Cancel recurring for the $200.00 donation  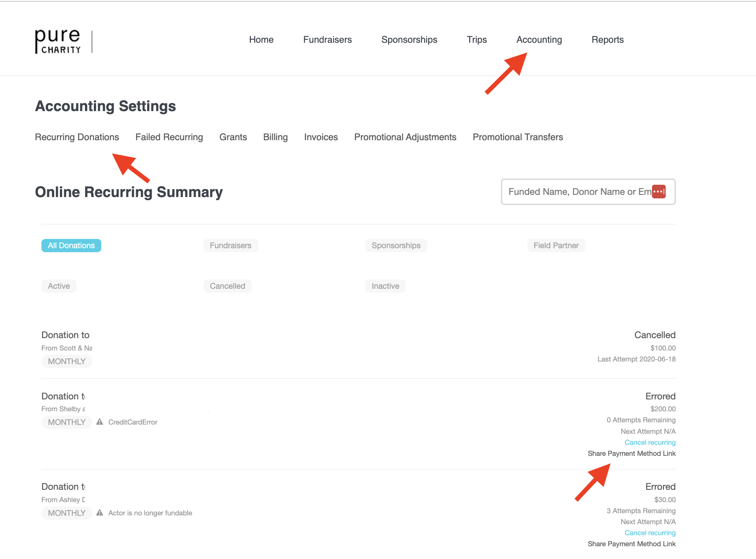pyautogui.click(x=650, y=443)
